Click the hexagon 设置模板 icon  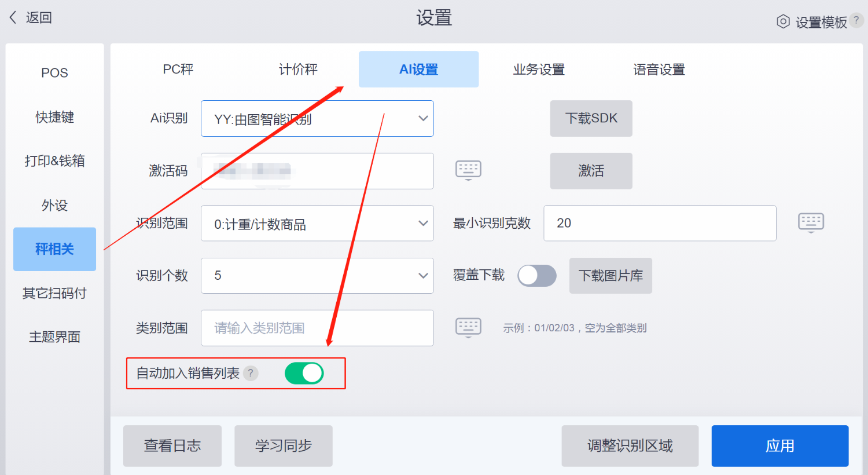[783, 22]
